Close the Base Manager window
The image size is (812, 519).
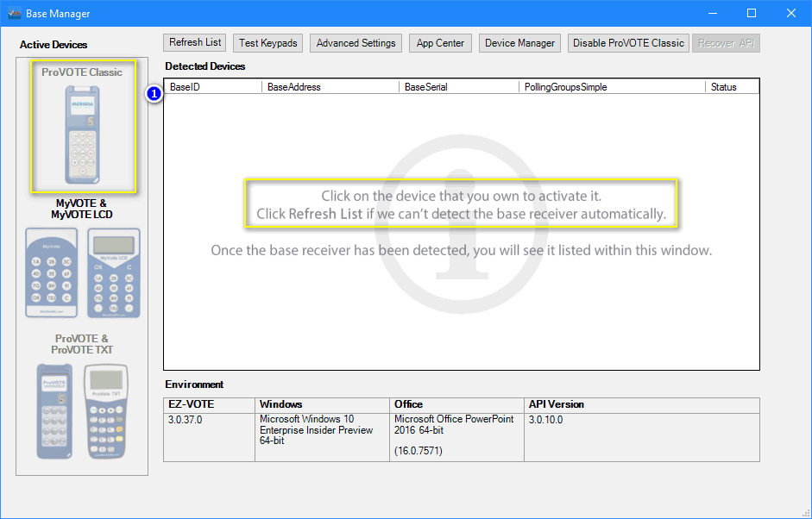(790, 14)
